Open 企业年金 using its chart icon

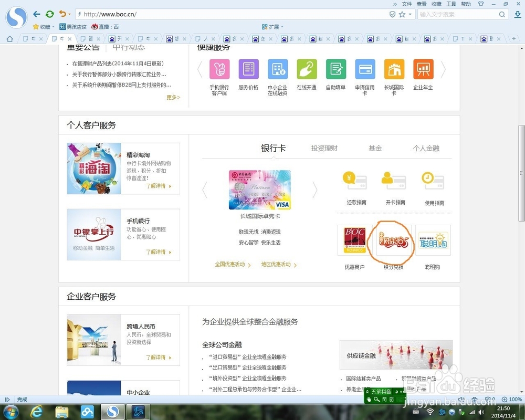coord(423,69)
